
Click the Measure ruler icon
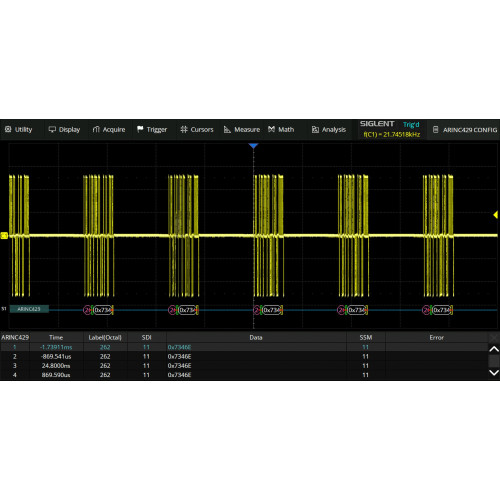227,129
